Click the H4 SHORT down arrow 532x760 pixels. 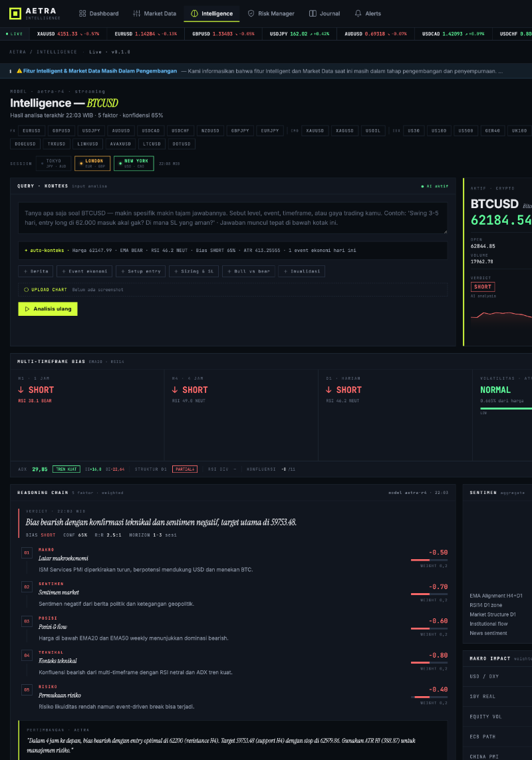coord(175,390)
